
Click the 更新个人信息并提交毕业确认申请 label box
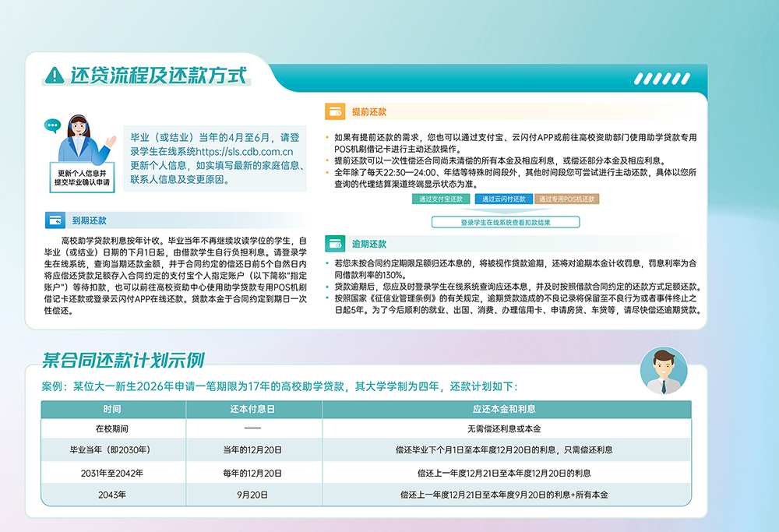[82, 178]
